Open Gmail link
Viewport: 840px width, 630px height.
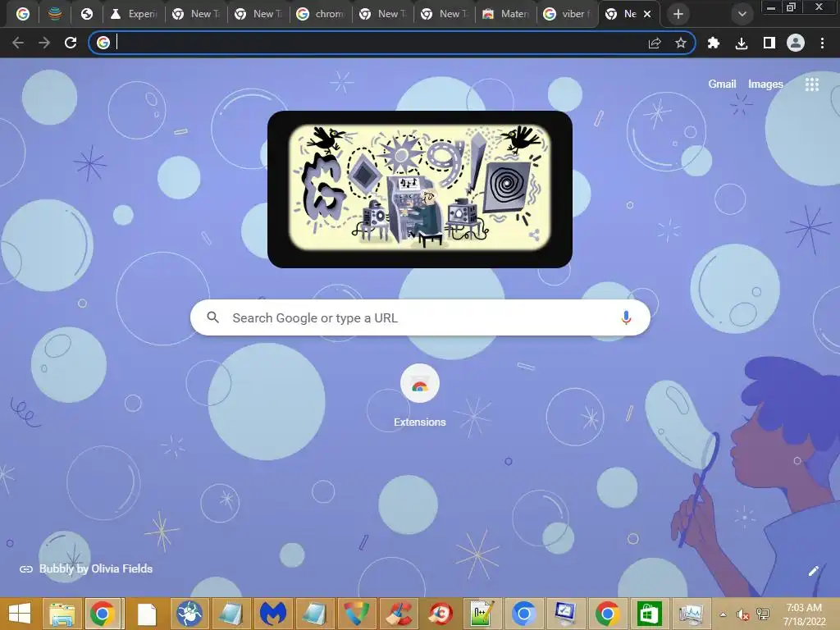[x=722, y=84]
